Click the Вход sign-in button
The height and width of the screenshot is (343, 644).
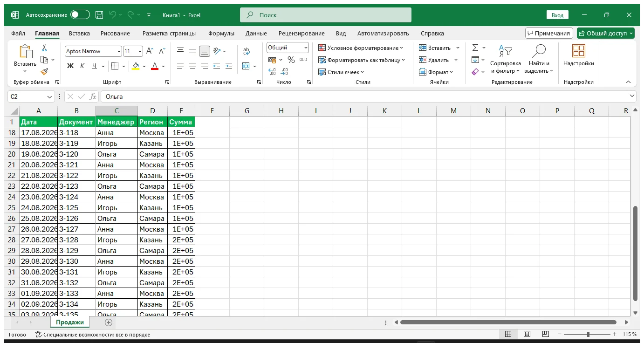pos(557,15)
